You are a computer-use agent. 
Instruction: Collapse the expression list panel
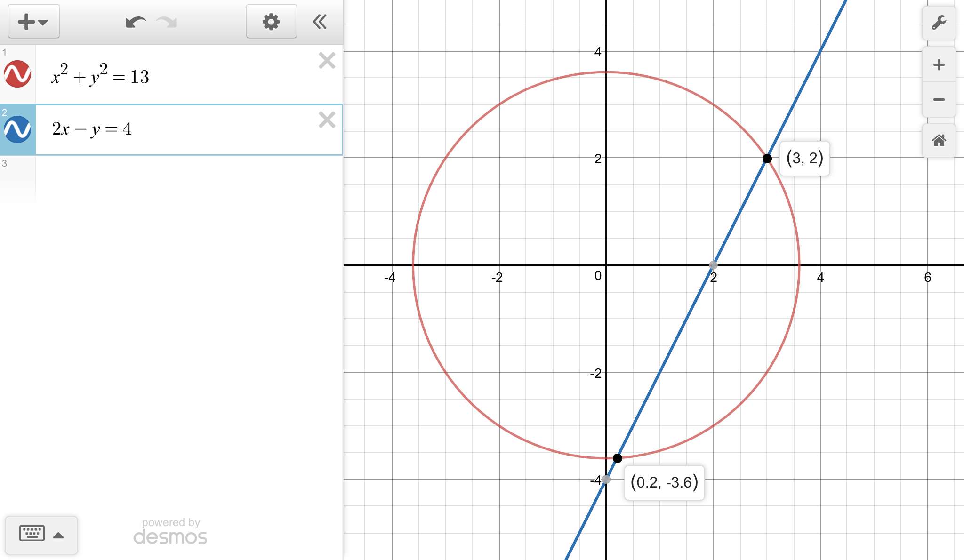click(x=320, y=22)
